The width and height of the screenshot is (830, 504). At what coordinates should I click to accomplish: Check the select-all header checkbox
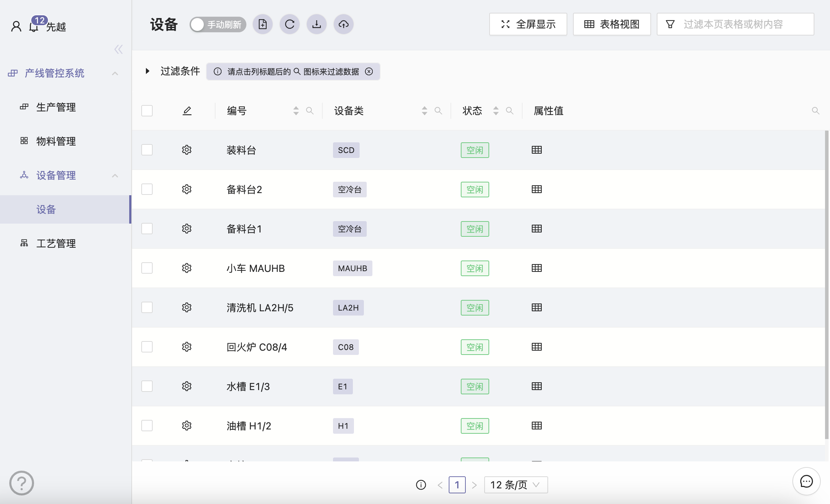point(147,111)
